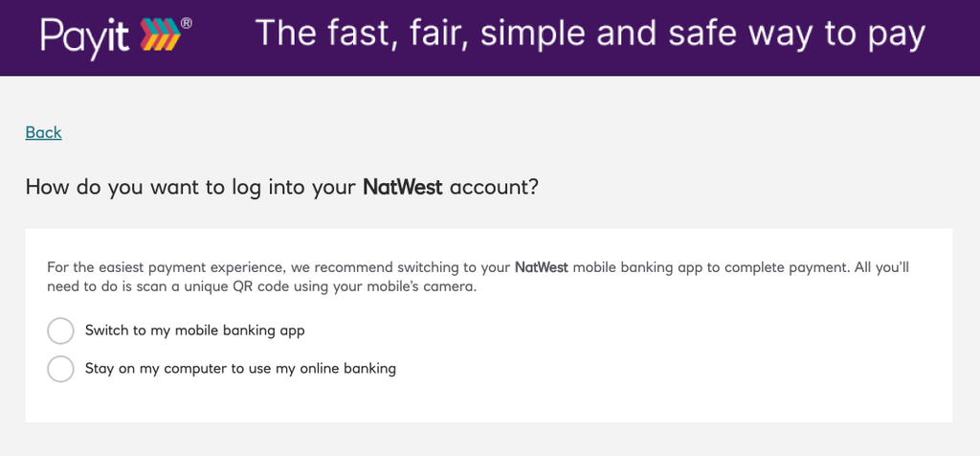This screenshot has width=980, height=456.
Task: Click the 'Switch to my mobile banking app' label
Action: 195,331
